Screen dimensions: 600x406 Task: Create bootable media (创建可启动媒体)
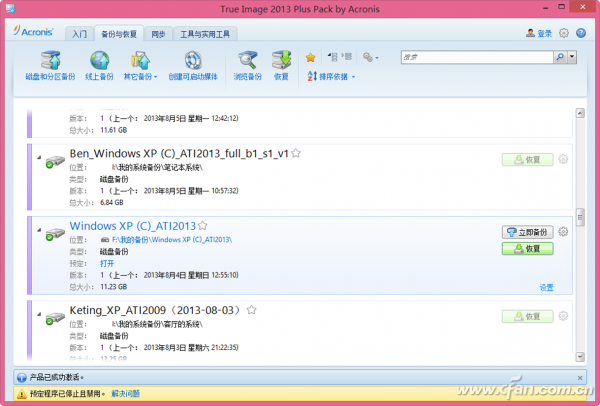(x=193, y=65)
